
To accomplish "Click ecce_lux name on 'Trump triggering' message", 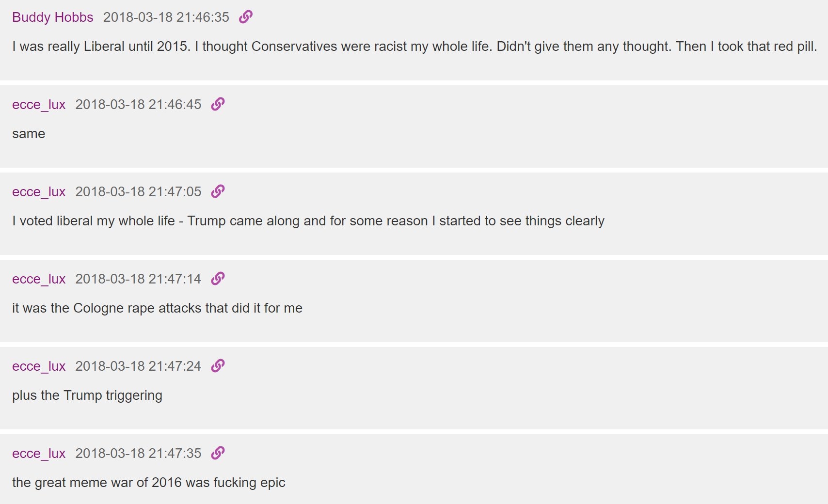I will (39, 366).
